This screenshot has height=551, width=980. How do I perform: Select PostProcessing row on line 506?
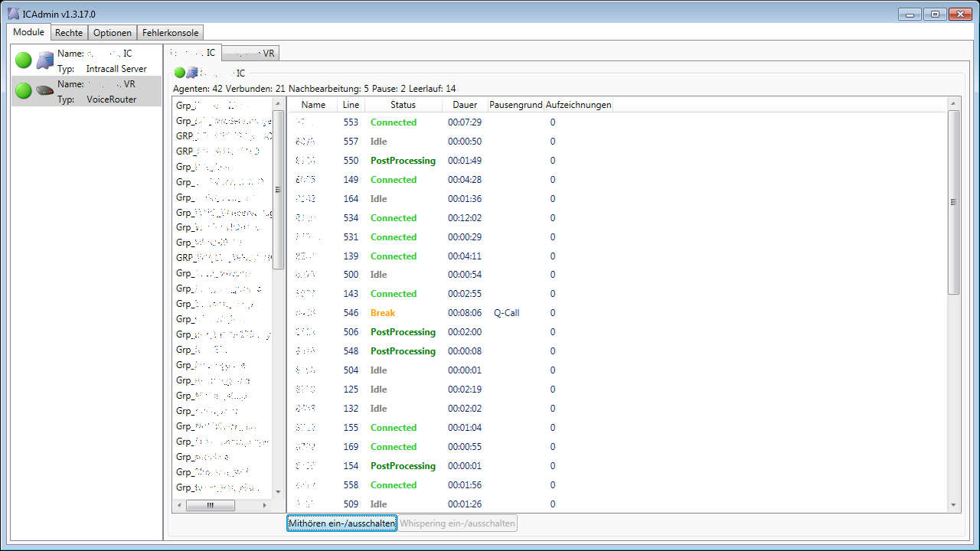[618, 332]
